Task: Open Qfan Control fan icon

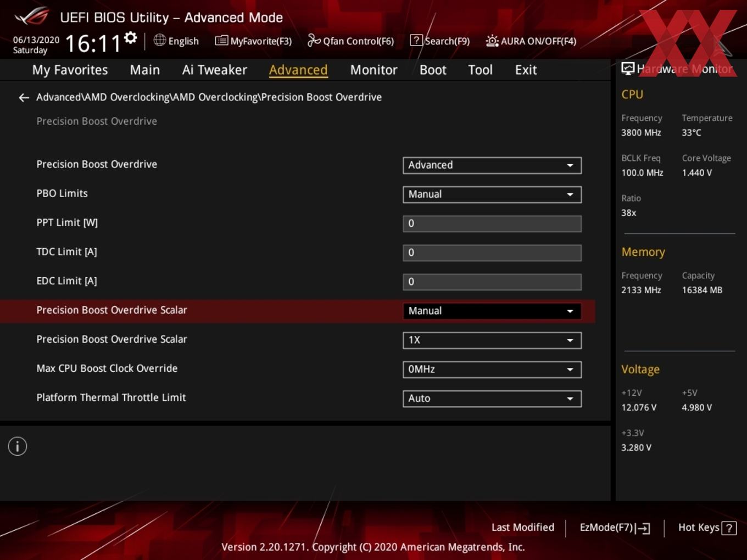Action: pyautogui.click(x=314, y=40)
